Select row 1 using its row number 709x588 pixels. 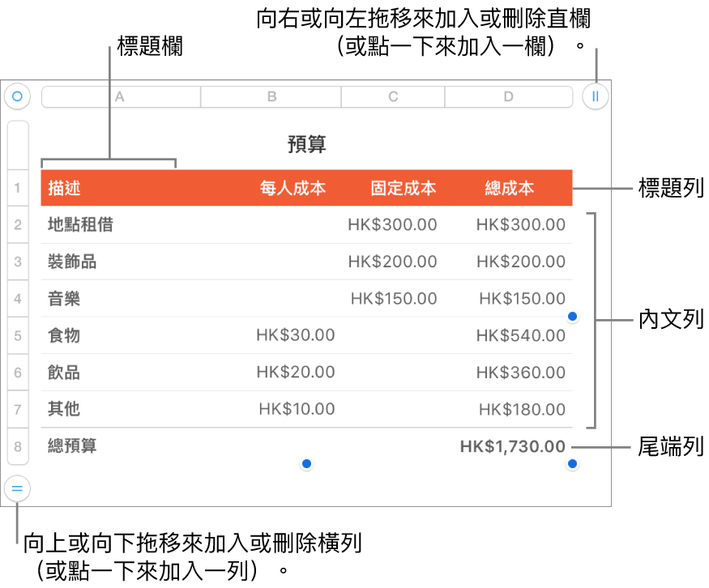[18, 188]
